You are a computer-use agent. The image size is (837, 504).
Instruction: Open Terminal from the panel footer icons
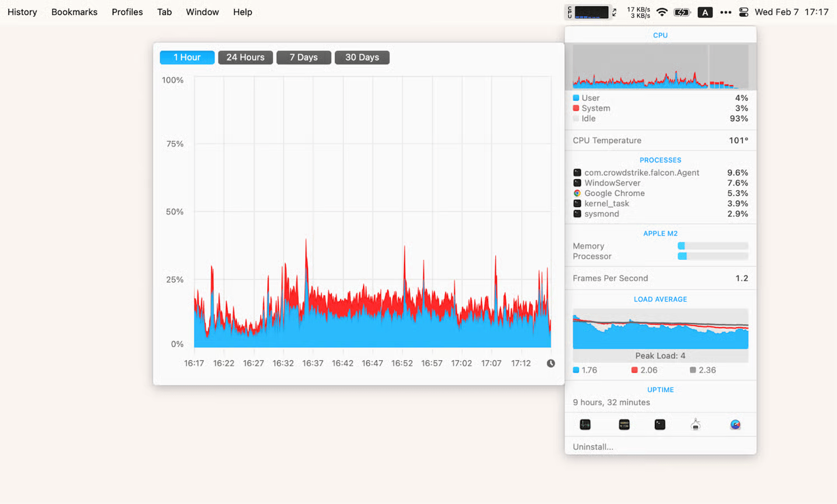click(659, 424)
